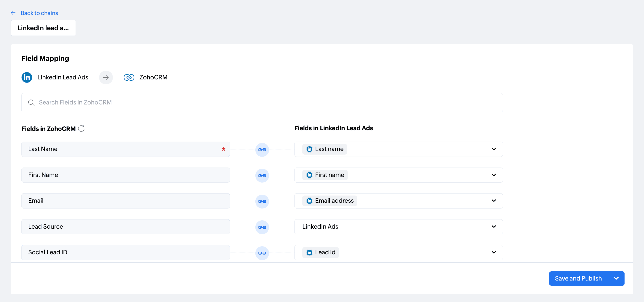Click the search magnifier icon
Screen dimensions: 644x302
click(31, 103)
